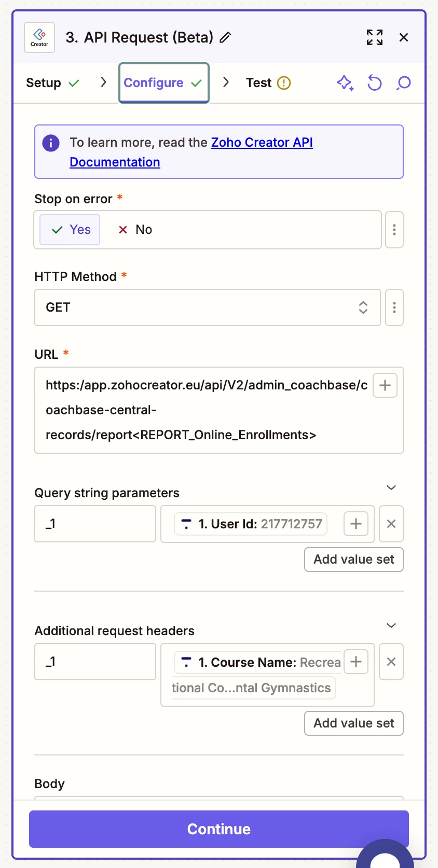Open the Setup tab
This screenshot has height=868, width=438.
[52, 83]
